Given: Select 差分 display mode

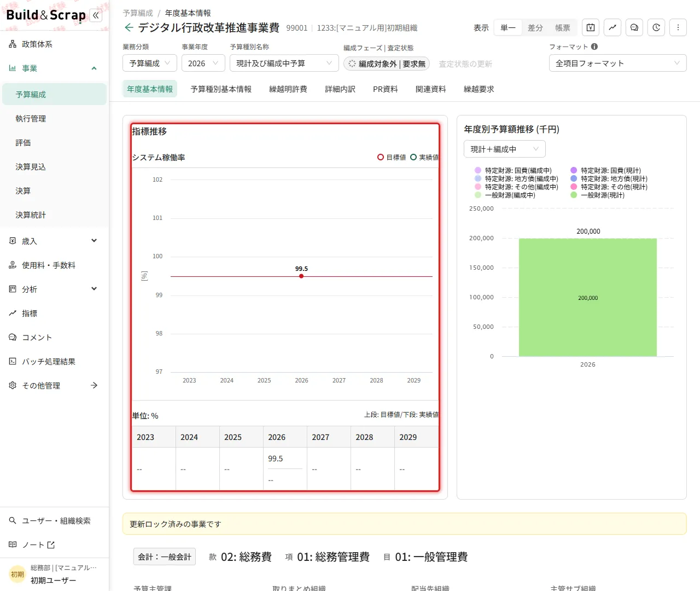Looking at the screenshot, I should coord(535,28).
